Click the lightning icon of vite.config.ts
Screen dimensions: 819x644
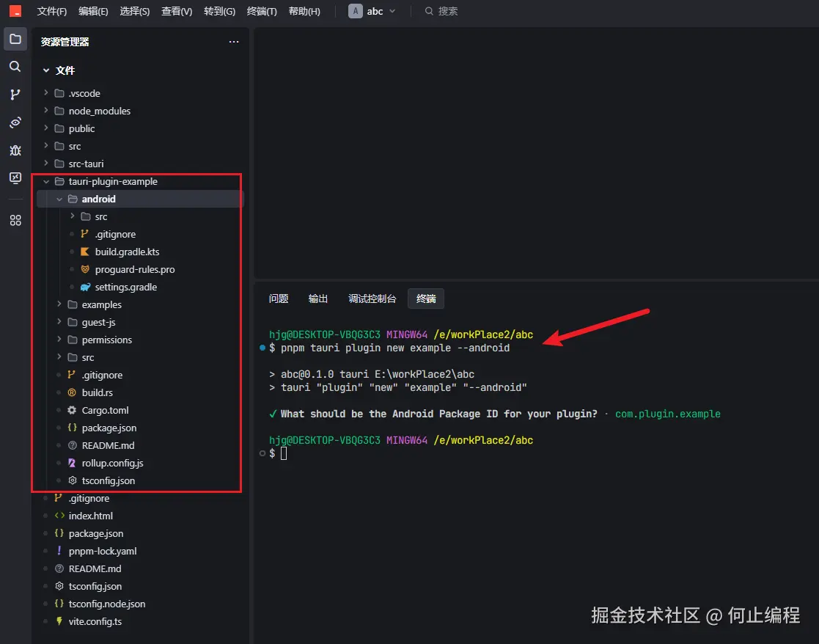59,621
